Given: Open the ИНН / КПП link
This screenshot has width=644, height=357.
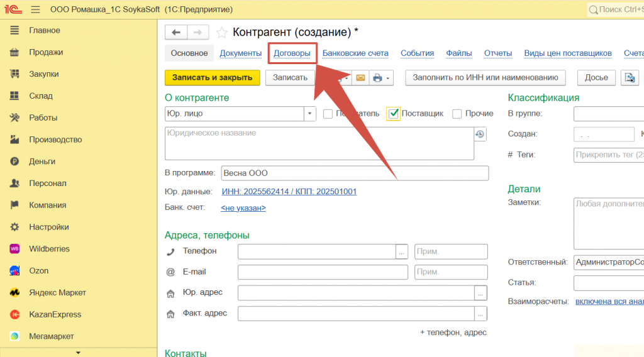Looking at the screenshot, I should coord(289,192).
